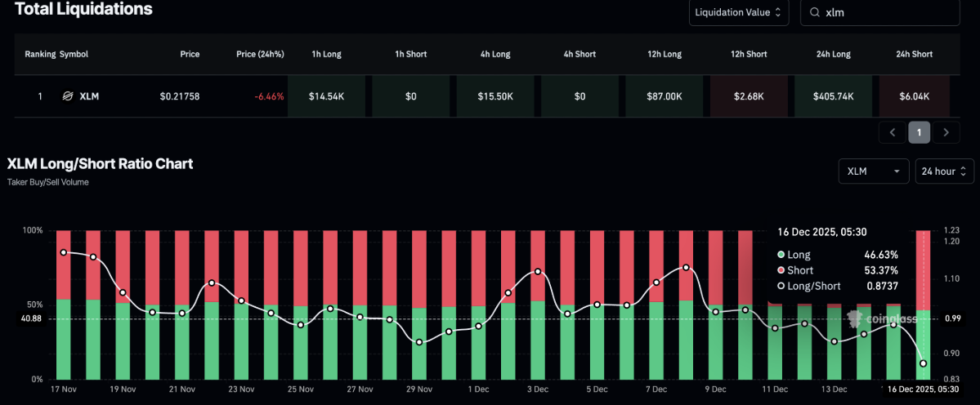Image resolution: width=980 pixels, height=405 pixels.
Task: Click the white Long/Short legend marker
Action: click(x=781, y=286)
